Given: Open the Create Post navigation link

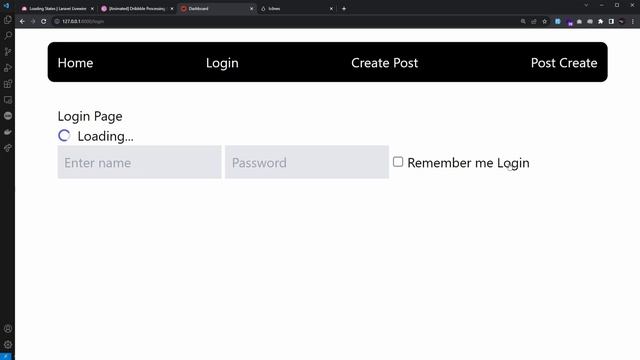Looking at the screenshot, I should tap(384, 63).
